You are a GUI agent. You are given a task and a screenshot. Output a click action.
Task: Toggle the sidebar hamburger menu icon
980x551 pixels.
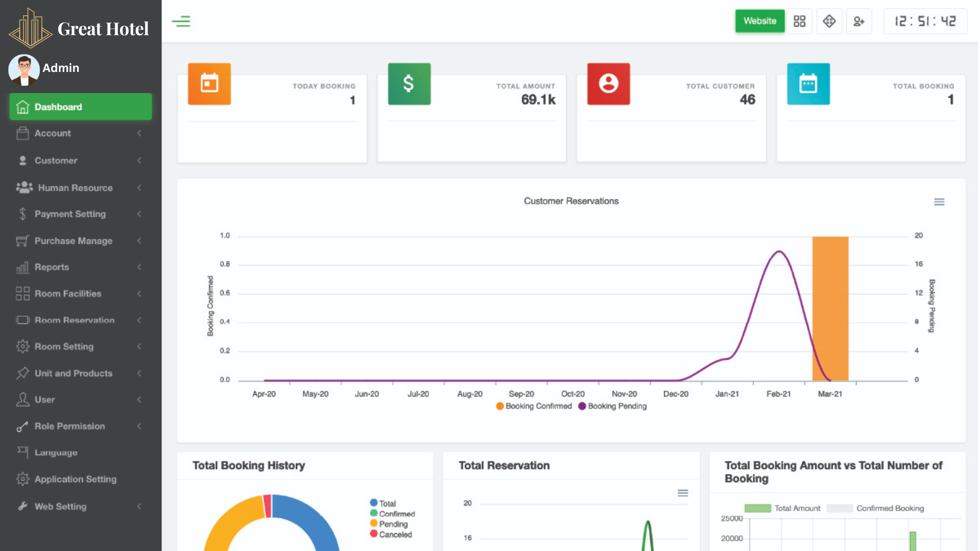click(181, 21)
